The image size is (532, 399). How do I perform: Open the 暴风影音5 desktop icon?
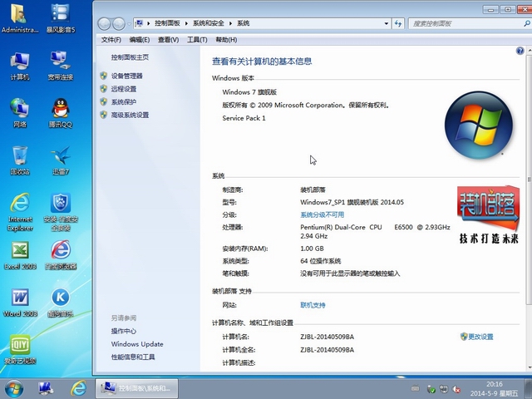click(61, 17)
